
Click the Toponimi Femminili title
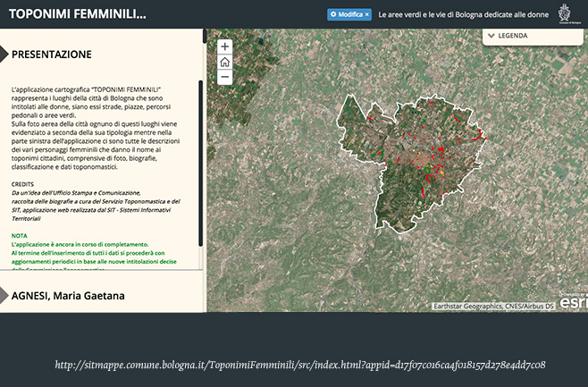(76, 15)
